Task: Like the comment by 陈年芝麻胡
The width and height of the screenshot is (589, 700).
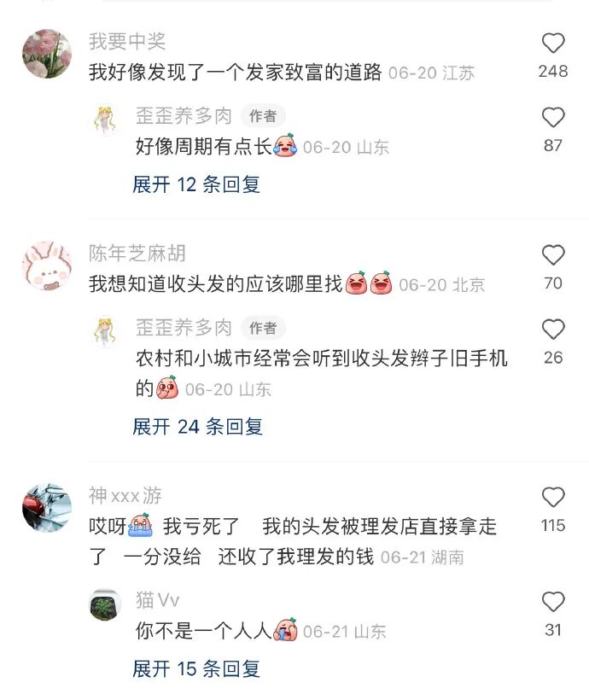Action: pyautogui.click(x=553, y=255)
